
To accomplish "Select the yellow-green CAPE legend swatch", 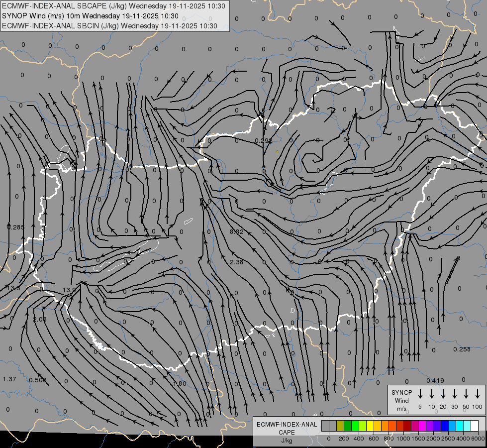I will coord(363,426).
